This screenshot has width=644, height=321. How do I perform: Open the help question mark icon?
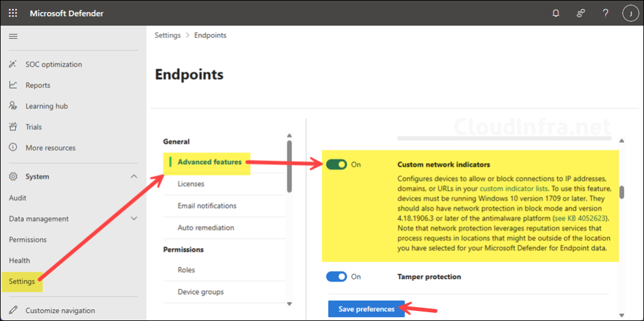pyautogui.click(x=605, y=13)
